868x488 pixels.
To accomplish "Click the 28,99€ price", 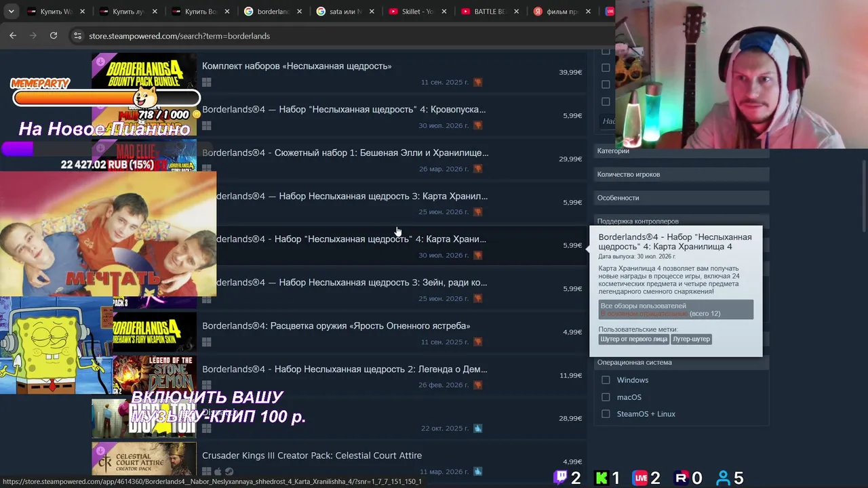I will (570, 419).
